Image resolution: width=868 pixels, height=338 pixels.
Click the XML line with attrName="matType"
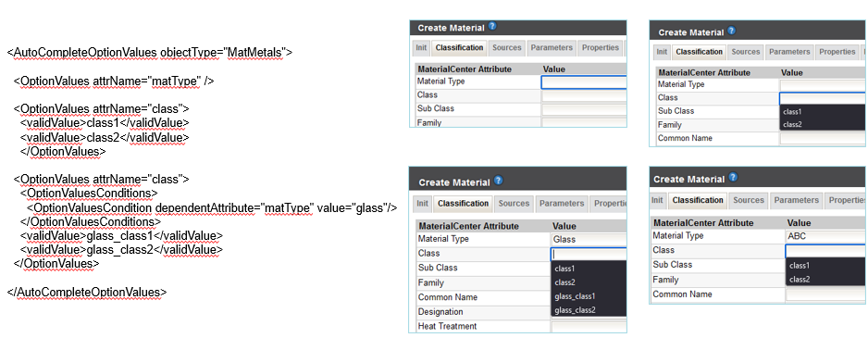[x=114, y=81]
